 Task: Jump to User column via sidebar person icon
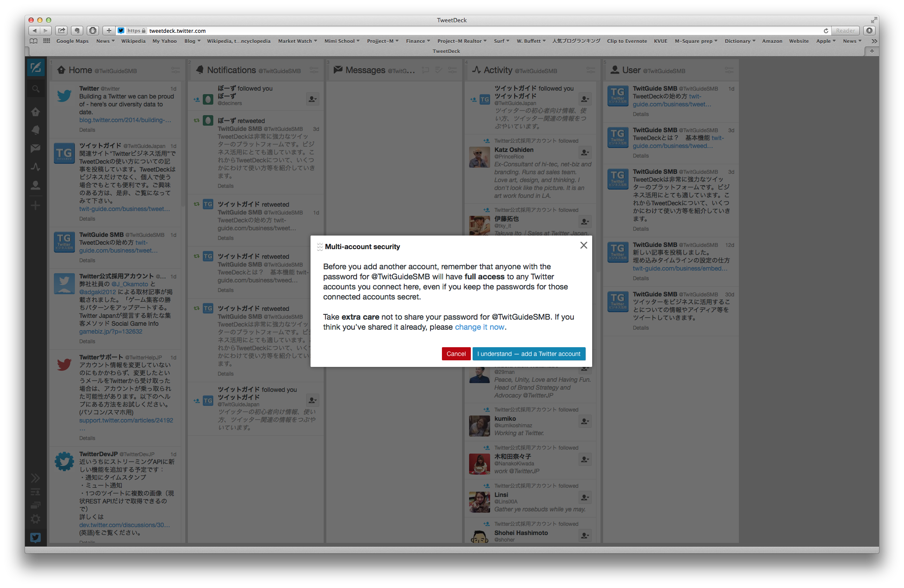pos(35,185)
